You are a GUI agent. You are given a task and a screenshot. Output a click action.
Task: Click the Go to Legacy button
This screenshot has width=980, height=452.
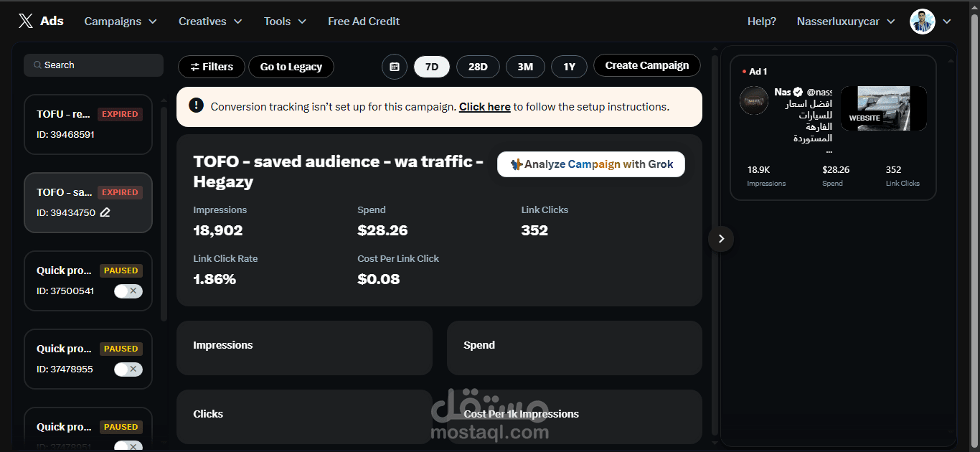(291, 67)
